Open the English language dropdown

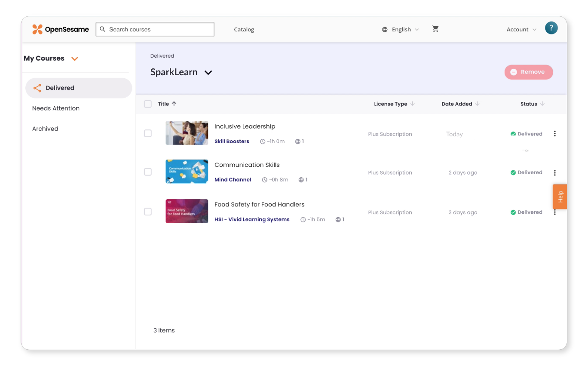coord(400,30)
